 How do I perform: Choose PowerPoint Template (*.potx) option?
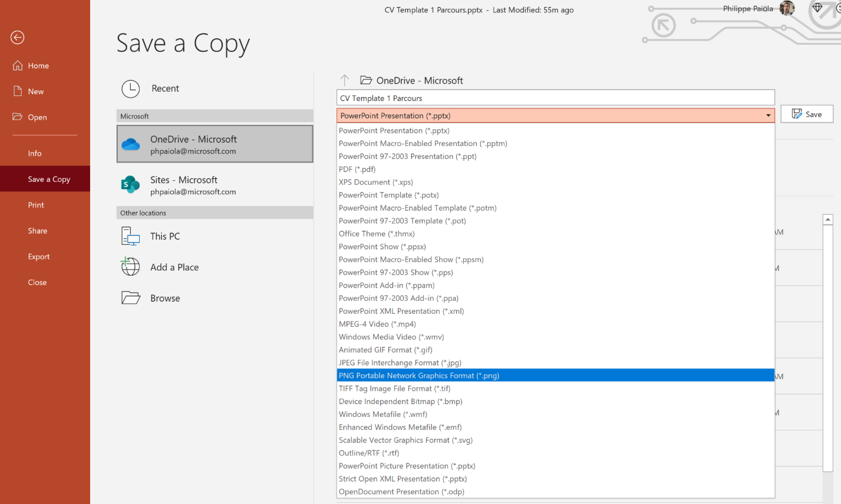pyautogui.click(x=555, y=195)
